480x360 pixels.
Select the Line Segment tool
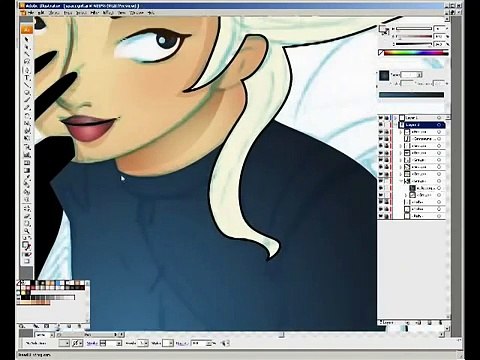(x=27, y=85)
